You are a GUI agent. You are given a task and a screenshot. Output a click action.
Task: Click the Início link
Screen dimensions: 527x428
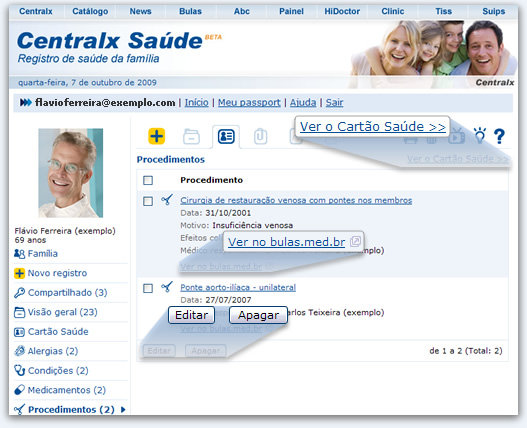point(197,102)
